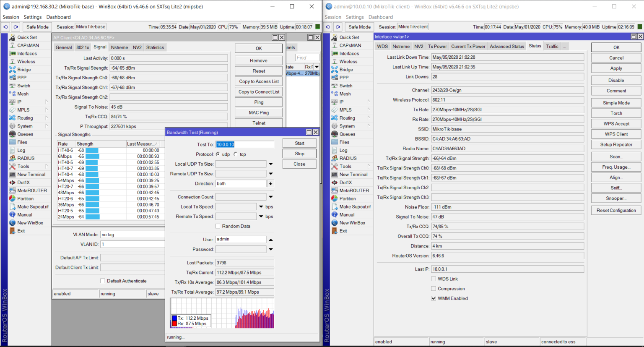644x347 pixels.
Task: Click Copy to Access List button
Action: tap(259, 81)
